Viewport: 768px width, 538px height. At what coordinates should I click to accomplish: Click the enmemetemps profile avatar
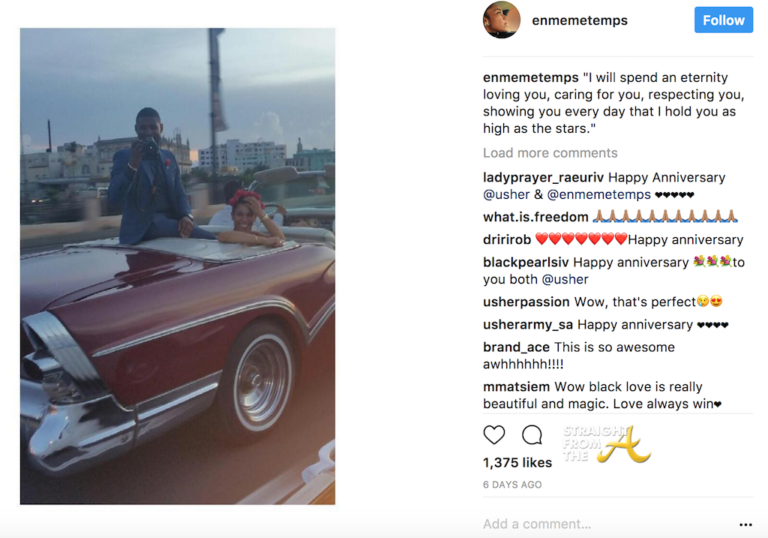[x=502, y=20]
